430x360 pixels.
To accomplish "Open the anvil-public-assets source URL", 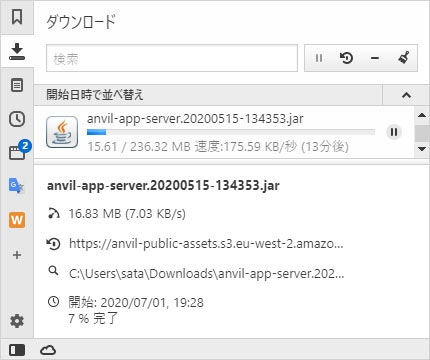I will tap(206, 244).
